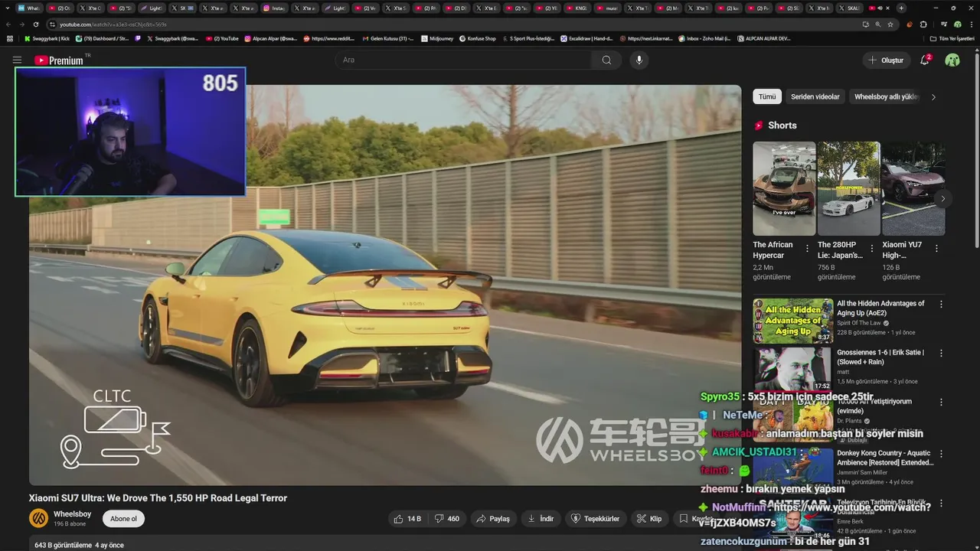Bookmark this page with star icon
The height and width of the screenshot is (551, 980).
tap(890, 24)
